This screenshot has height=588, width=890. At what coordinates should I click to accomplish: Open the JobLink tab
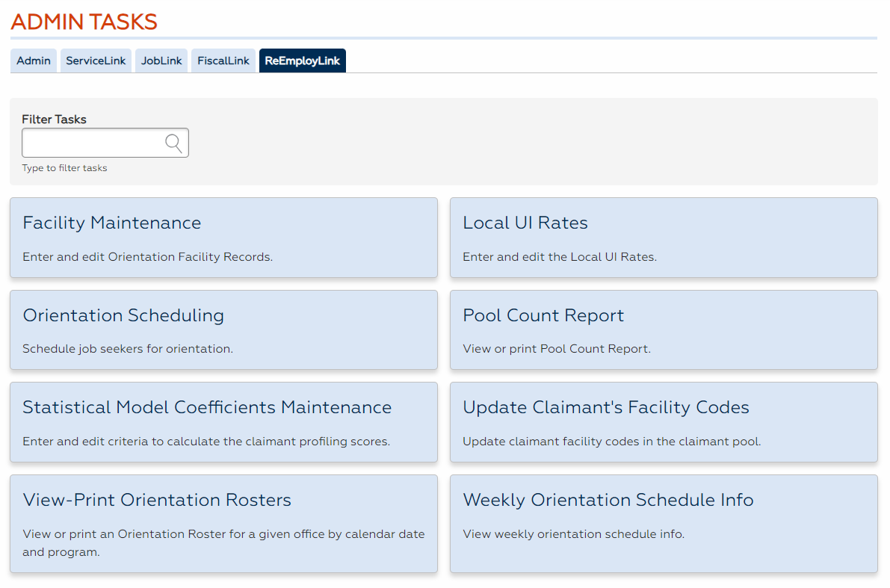[161, 61]
